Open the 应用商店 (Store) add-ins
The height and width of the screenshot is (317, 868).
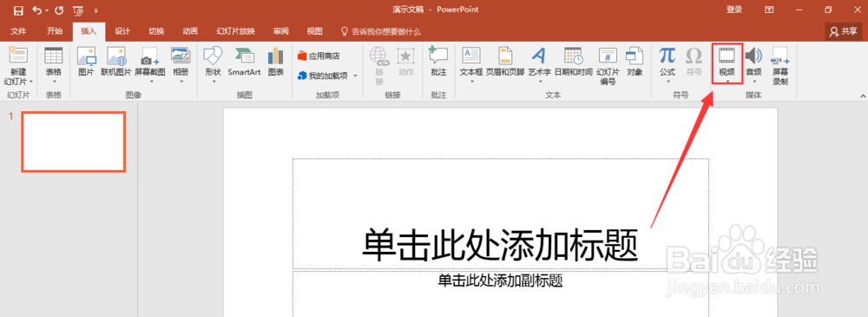click(319, 56)
